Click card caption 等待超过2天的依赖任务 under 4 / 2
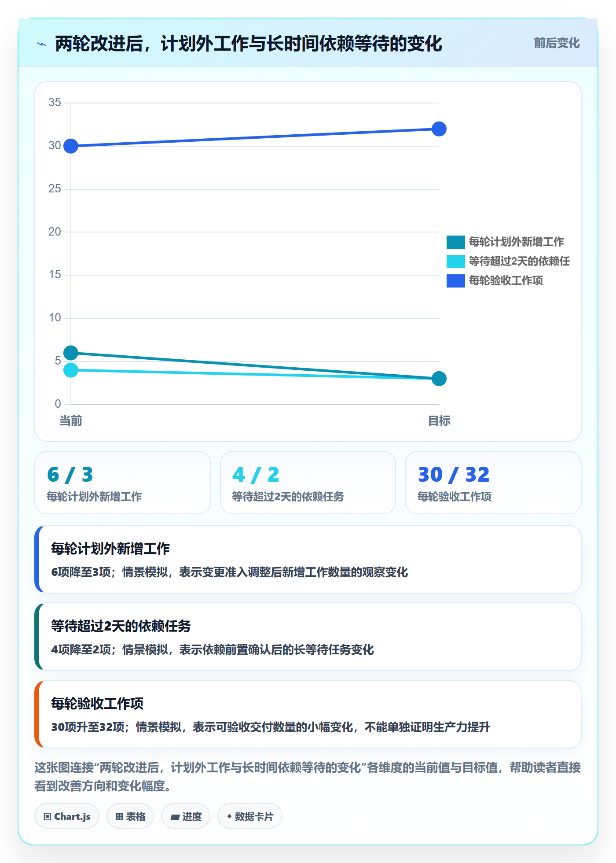This screenshot has width=616, height=863. (288, 497)
